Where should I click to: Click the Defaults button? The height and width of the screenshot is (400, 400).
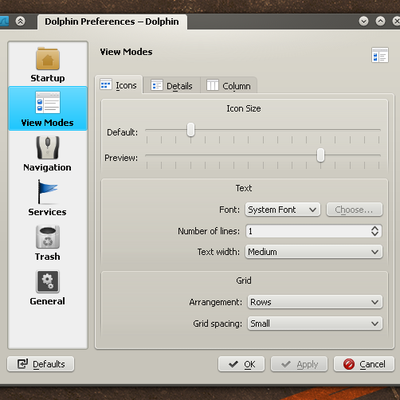(x=41, y=364)
